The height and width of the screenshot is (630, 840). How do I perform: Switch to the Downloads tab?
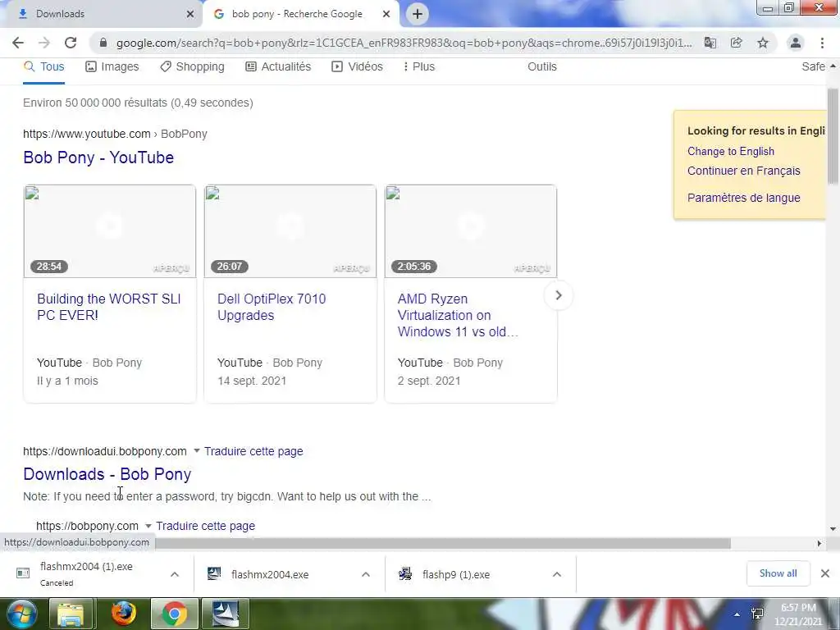click(x=102, y=14)
